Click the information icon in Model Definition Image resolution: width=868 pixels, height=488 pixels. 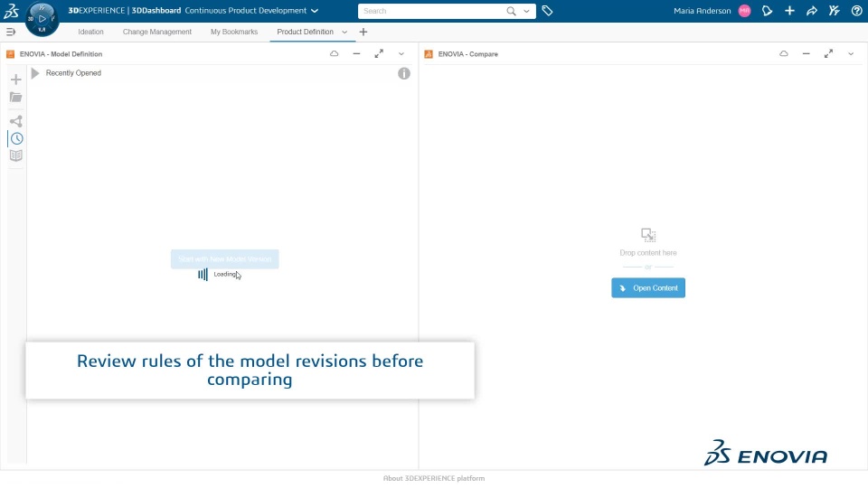coord(404,73)
